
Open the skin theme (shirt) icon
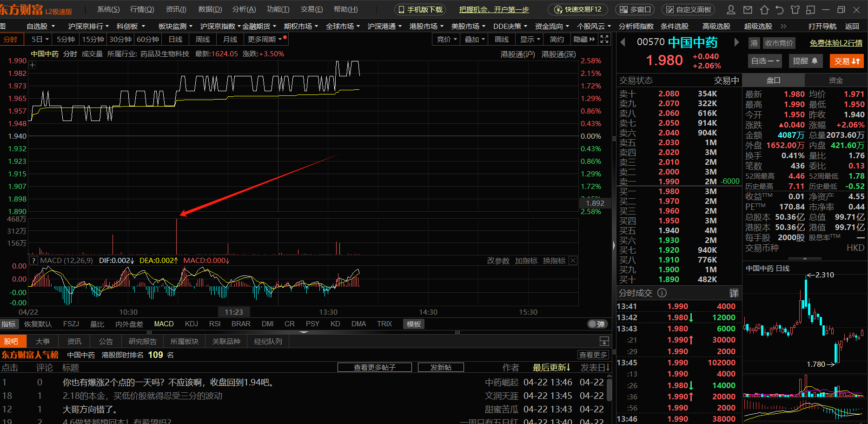click(x=795, y=9)
